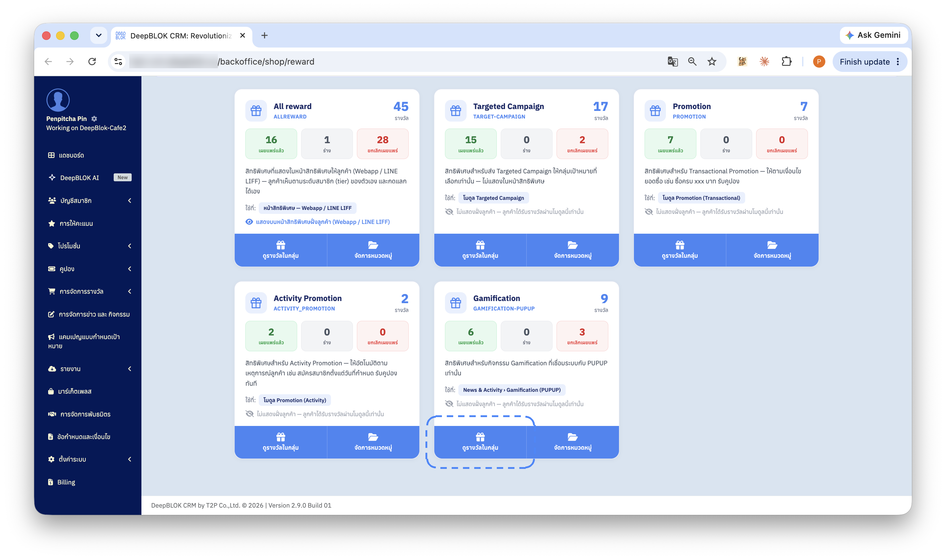Viewport: 946px width, 560px height.
Task: Expand the reports (รายงาน) sidebar chevron
Action: pos(130,369)
